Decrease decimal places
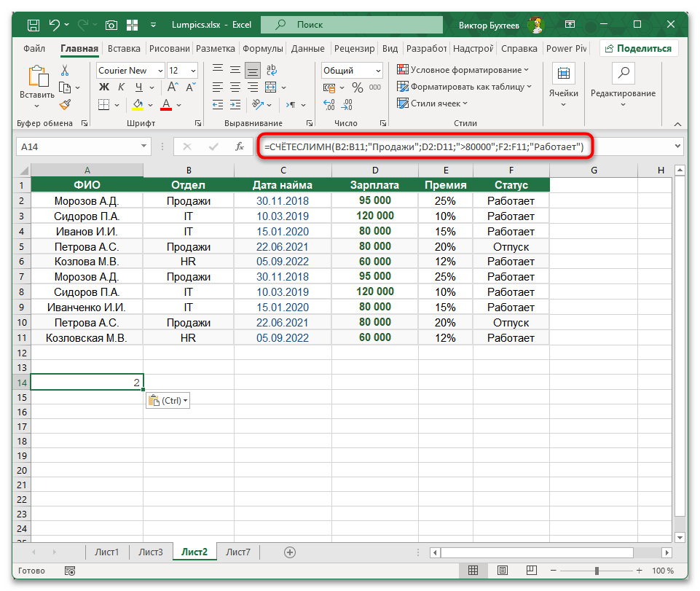The width and height of the screenshot is (700, 591). coord(347,105)
